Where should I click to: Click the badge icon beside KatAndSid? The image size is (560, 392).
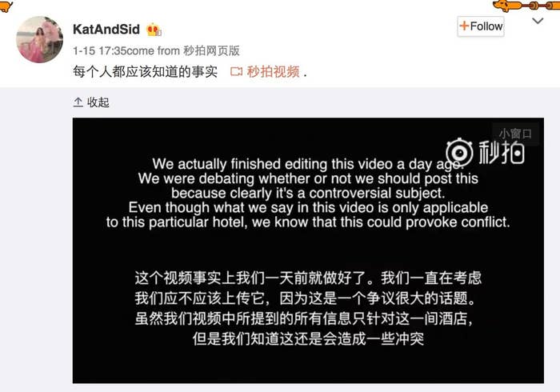point(154,30)
